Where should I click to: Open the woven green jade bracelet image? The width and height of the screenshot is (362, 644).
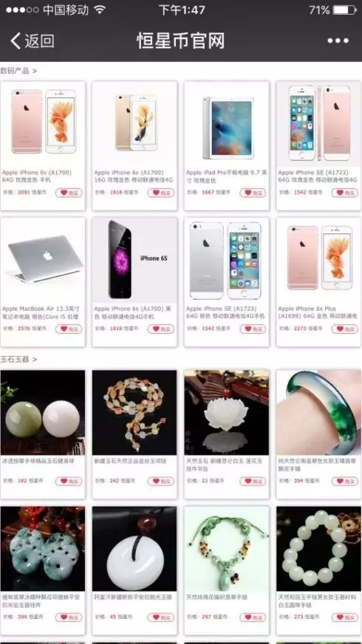[227, 549]
